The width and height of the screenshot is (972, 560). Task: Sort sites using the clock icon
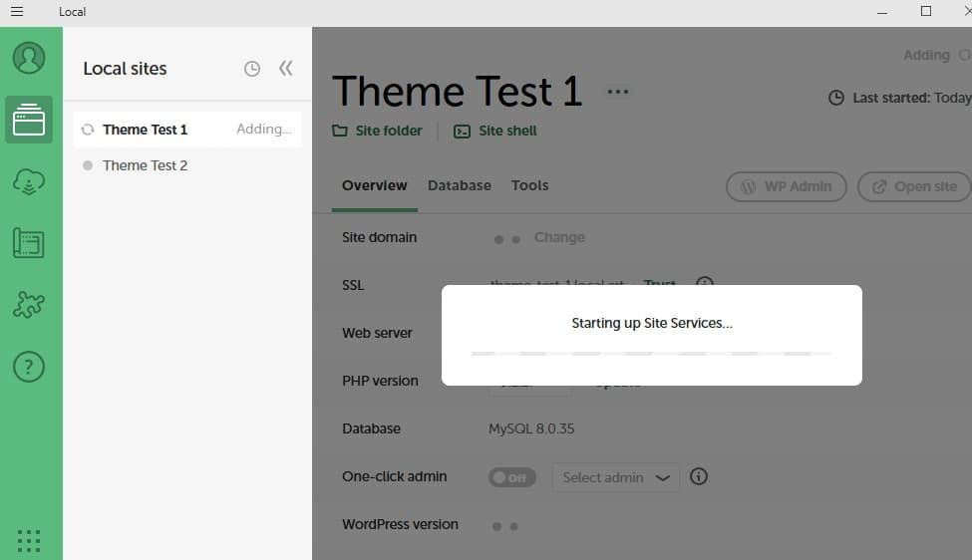pos(252,69)
